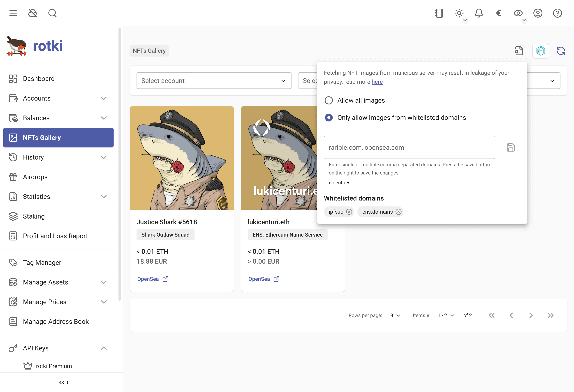Open the help question mark icon
This screenshot has height=392, width=574.
[x=557, y=13]
